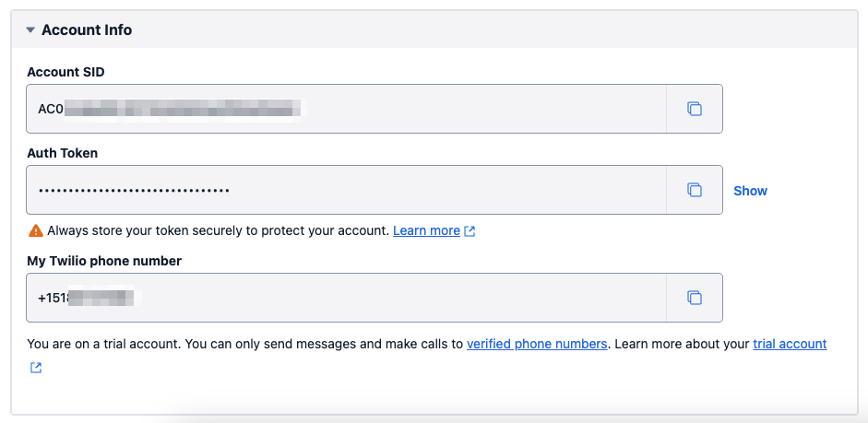Click the My Twilio phone number label
868x423 pixels.
pyautogui.click(x=104, y=261)
